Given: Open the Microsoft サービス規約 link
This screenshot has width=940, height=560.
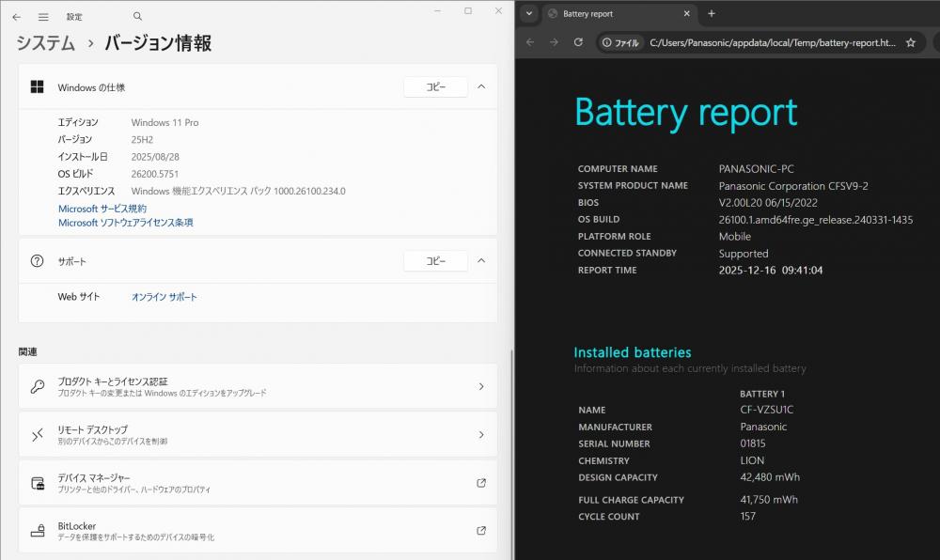Looking at the screenshot, I should pyautogui.click(x=102, y=209).
